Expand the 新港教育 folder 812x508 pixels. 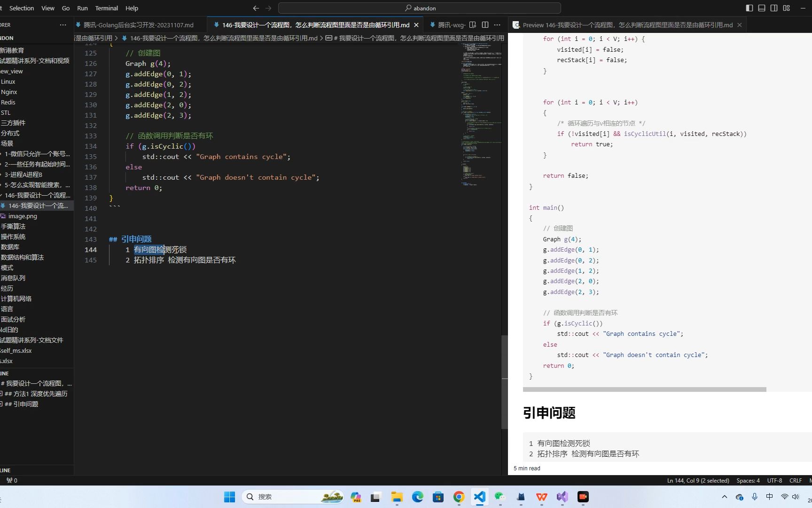pos(37,50)
